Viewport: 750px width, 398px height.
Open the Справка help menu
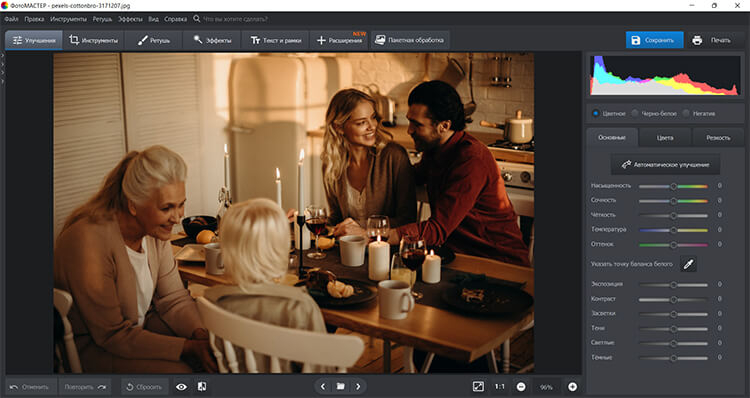[176, 19]
